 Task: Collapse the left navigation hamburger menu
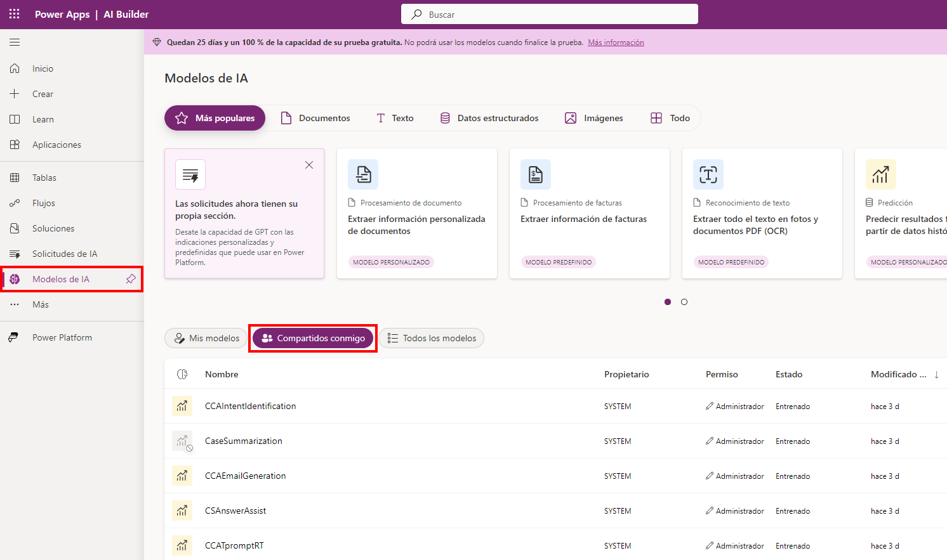tap(15, 42)
